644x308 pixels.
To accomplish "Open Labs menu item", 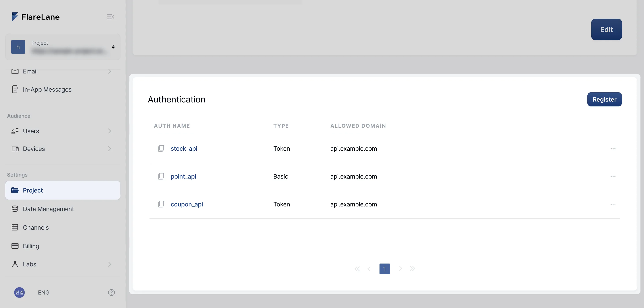I will click(x=29, y=264).
